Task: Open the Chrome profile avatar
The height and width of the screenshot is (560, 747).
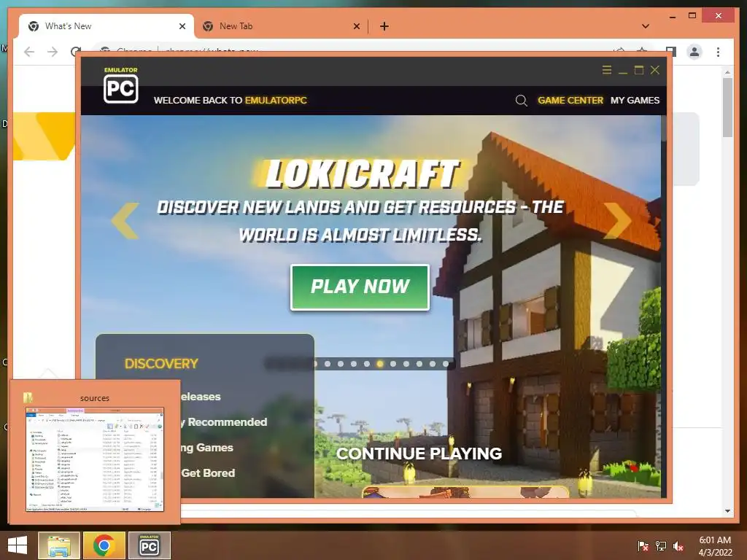Action: click(x=694, y=52)
